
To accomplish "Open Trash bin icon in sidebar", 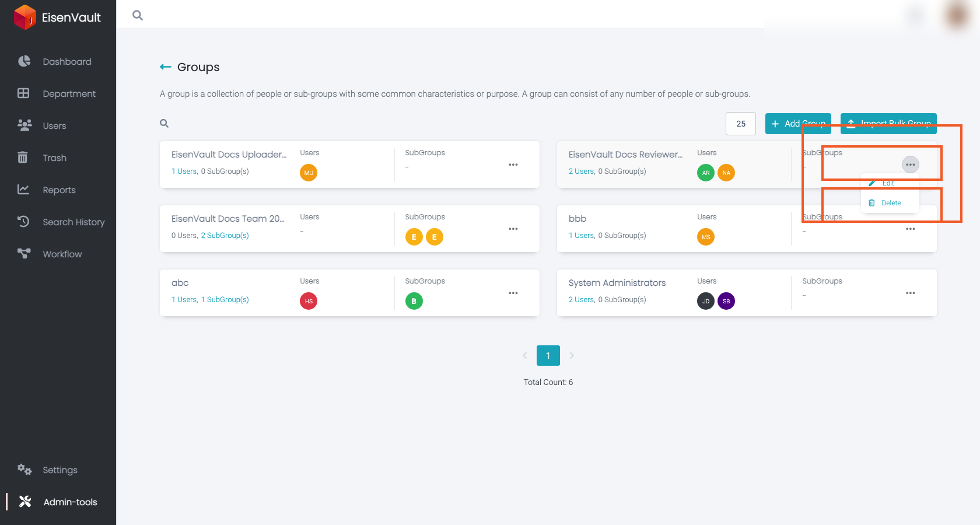I will tap(23, 157).
